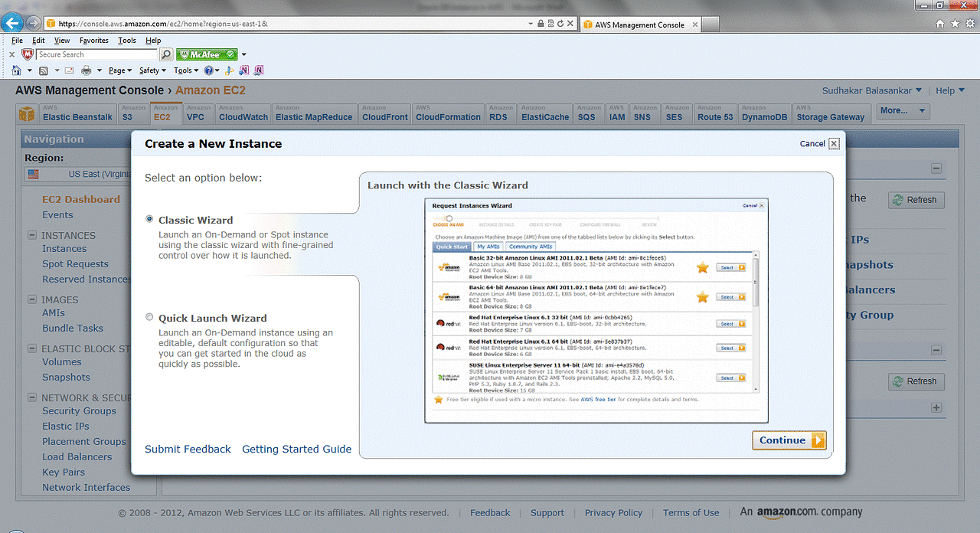
Task: Select the Classic Wizard radio button
Action: click(x=149, y=219)
